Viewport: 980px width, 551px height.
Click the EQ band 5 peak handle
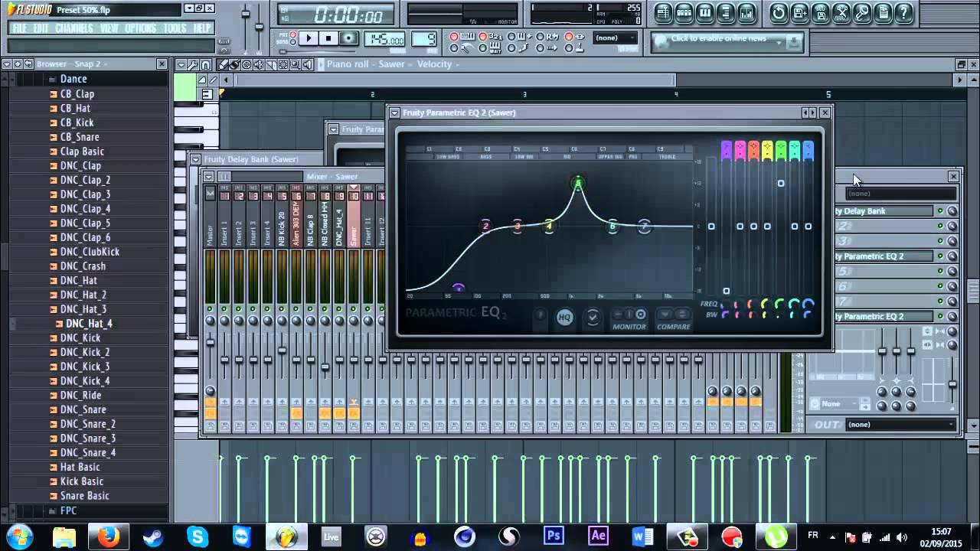coord(578,183)
